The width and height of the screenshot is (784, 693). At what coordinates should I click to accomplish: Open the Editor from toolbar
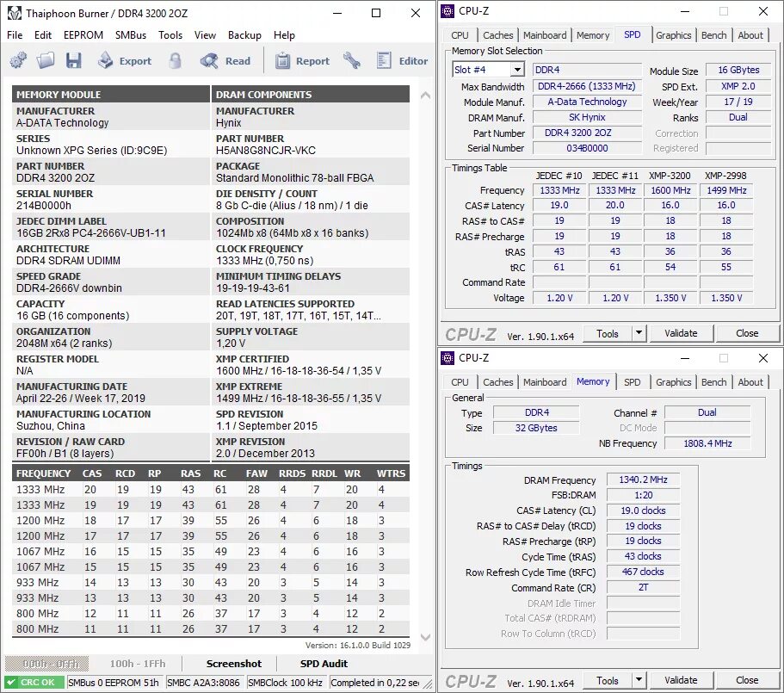tap(402, 61)
